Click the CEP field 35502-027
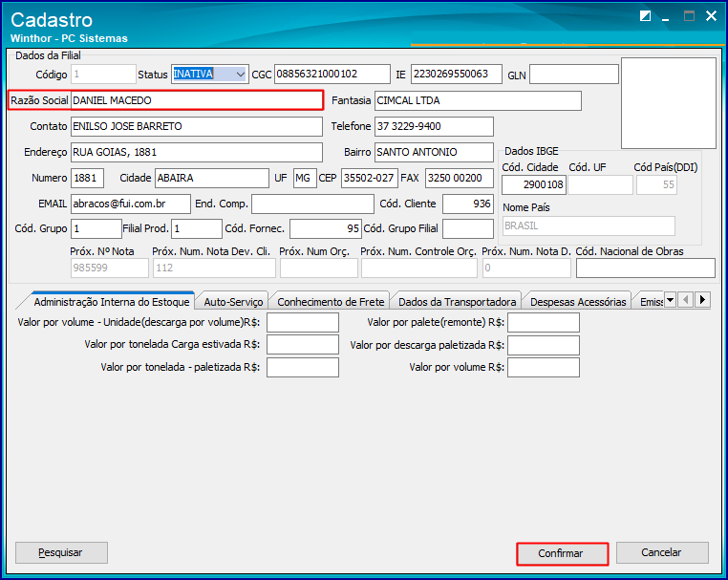Image resolution: width=728 pixels, height=580 pixels. click(x=369, y=179)
